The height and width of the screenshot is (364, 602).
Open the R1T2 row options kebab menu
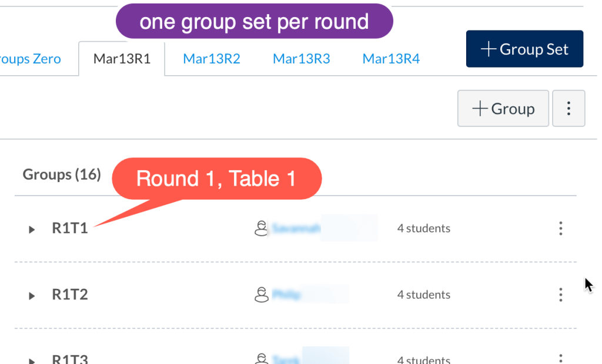tap(561, 294)
